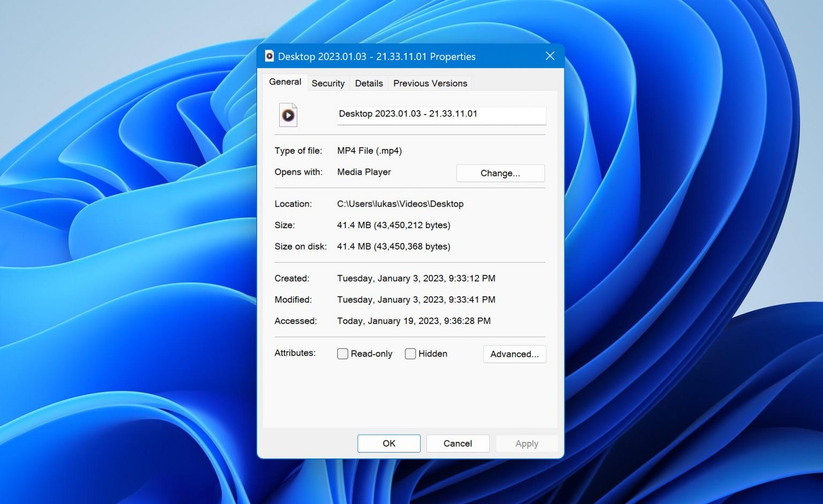Open Advanced attributes settings
This screenshot has width=823, height=504.
tap(514, 354)
